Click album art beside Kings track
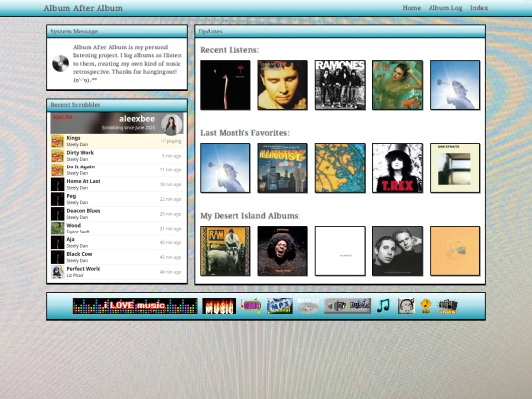The image size is (532, 399). [58, 141]
